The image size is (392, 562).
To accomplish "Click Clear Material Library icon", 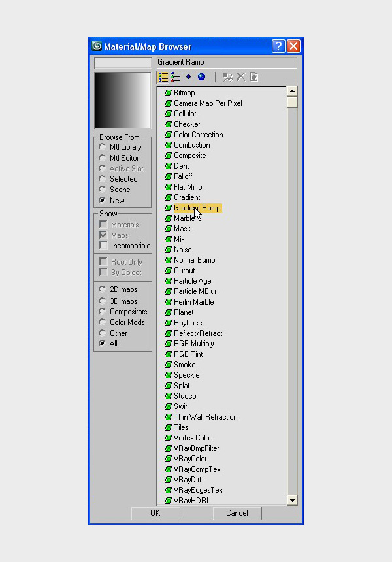I will (253, 77).
